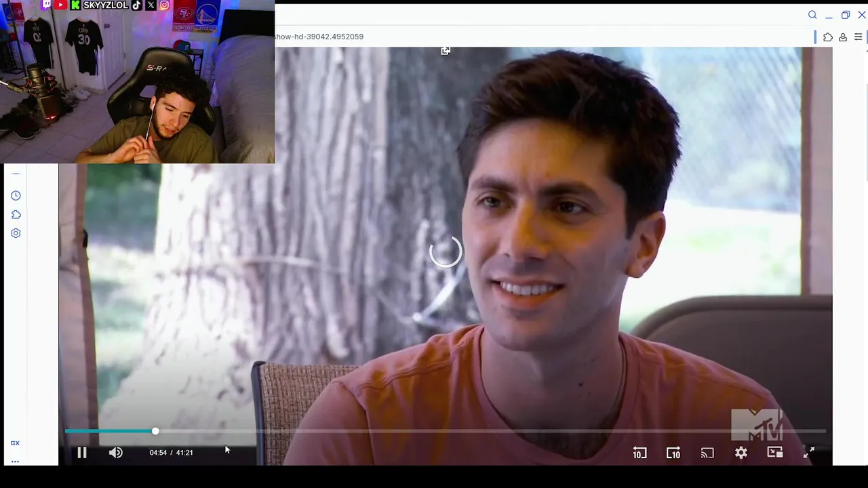Click the Instagram icon in overlay banner

click(x=164, y=5)
